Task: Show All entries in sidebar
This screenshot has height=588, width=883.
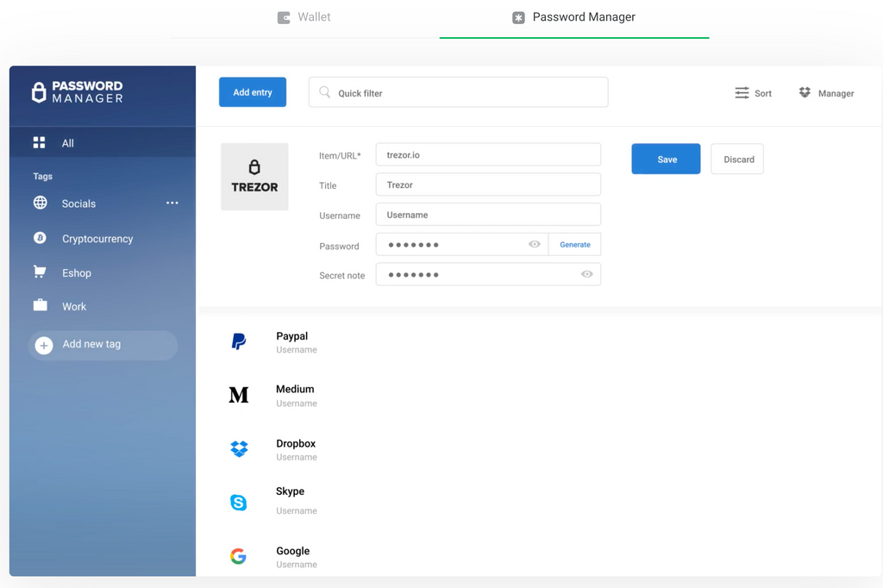Action: 103,142
